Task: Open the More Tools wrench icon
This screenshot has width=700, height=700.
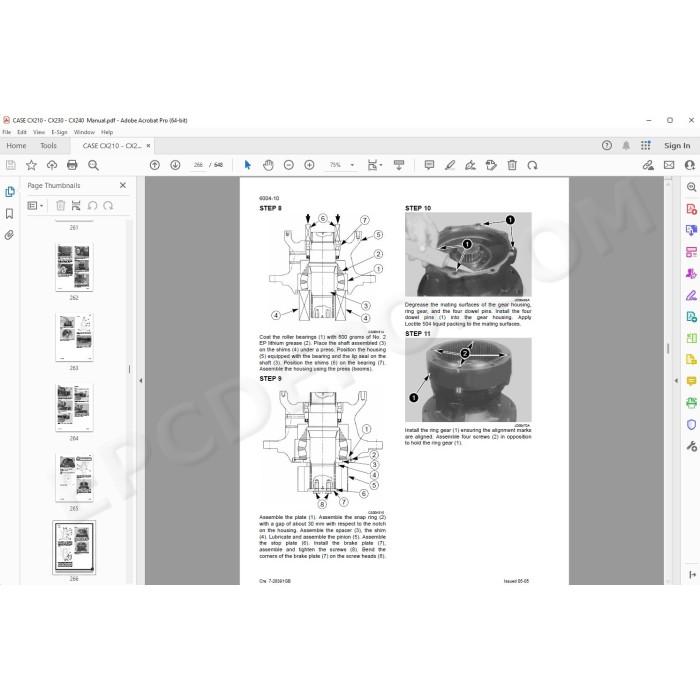Action: [691, 446]
